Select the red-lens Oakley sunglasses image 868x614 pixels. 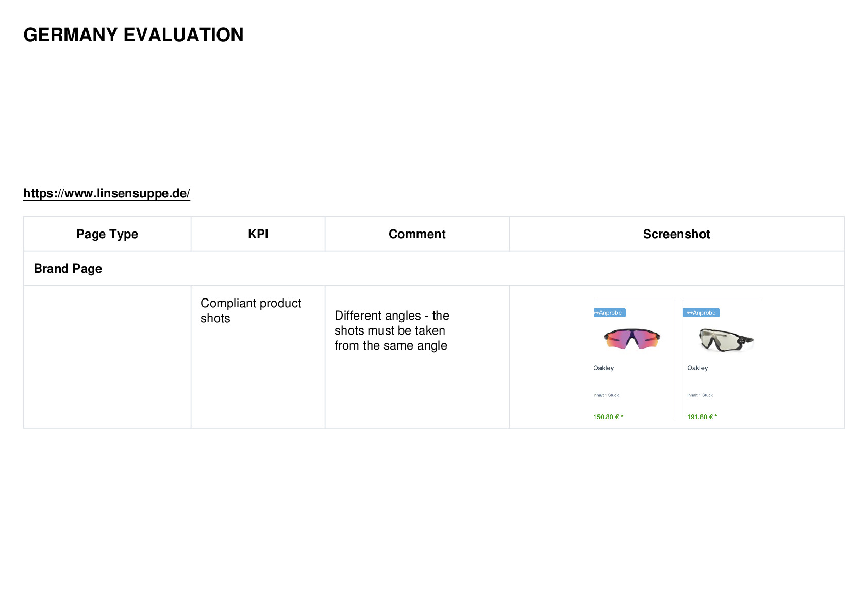tap(632, 339)
